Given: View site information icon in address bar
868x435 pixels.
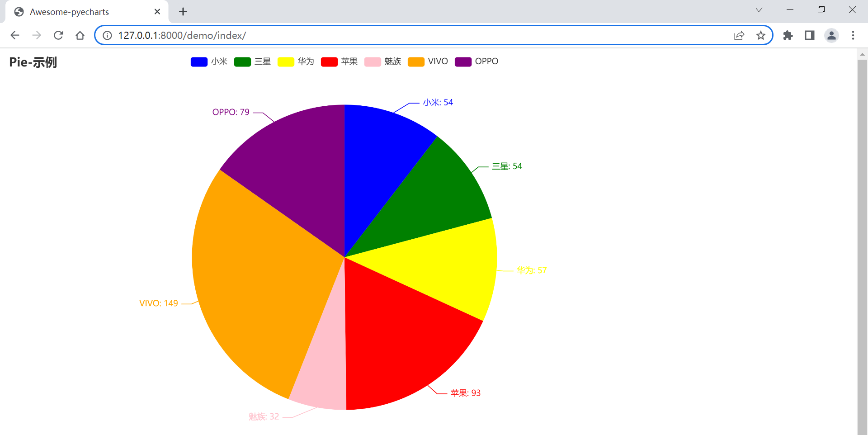Looking at the screenshot, I should tap(108, 35).
